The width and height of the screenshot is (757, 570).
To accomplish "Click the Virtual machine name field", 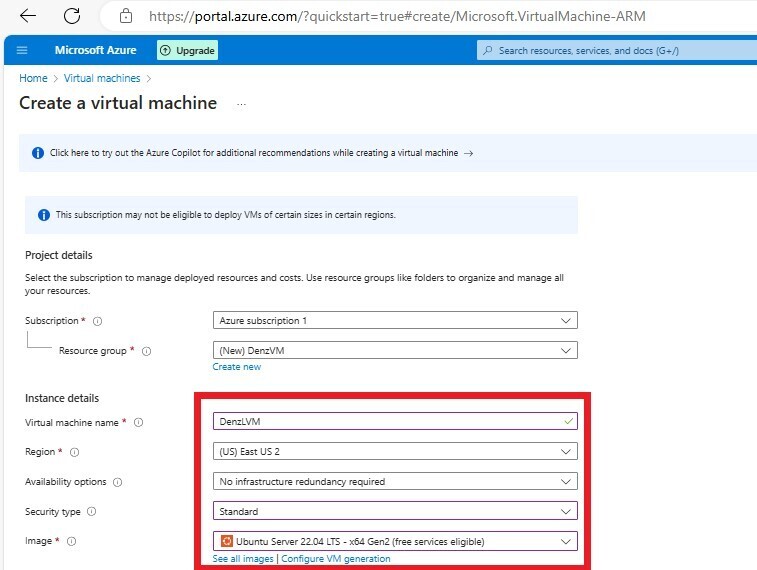I will [x=395, y=421].
